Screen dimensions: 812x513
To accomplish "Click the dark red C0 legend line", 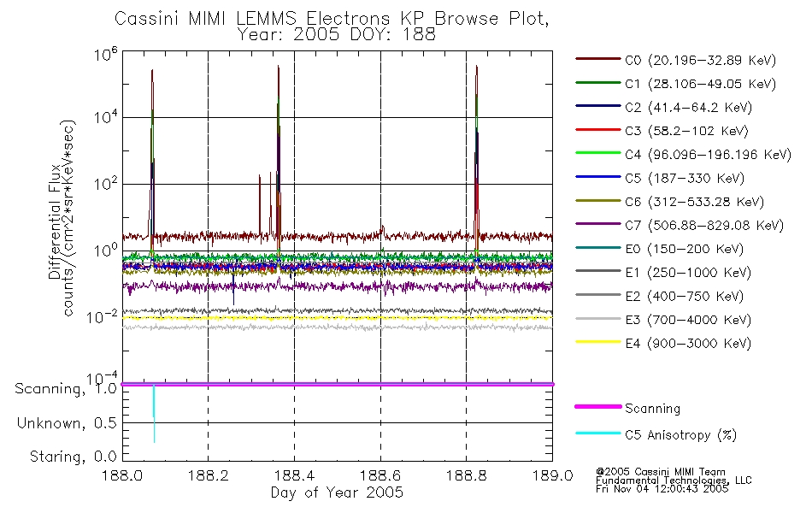I will coord(598,59).
